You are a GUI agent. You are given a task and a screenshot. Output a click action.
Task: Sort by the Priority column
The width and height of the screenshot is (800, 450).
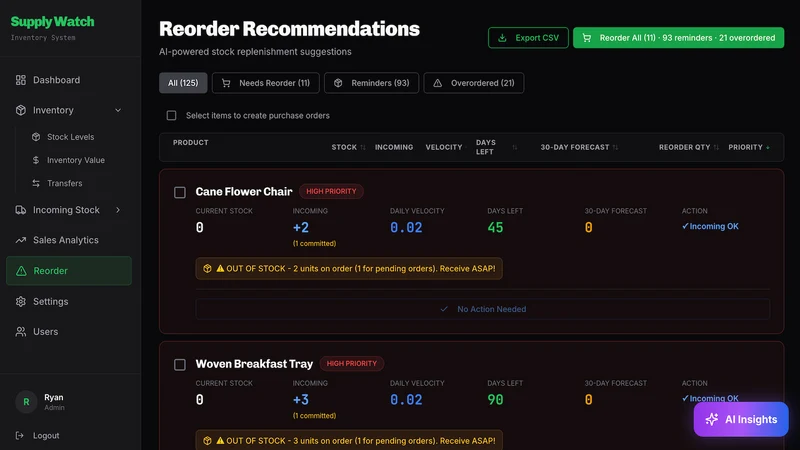click(x=749, y=147)
